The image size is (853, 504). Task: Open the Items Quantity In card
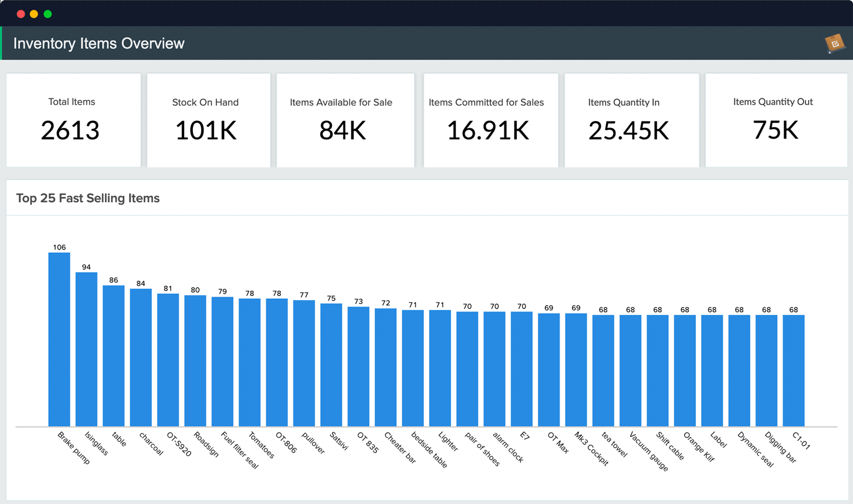click(631, 120)
